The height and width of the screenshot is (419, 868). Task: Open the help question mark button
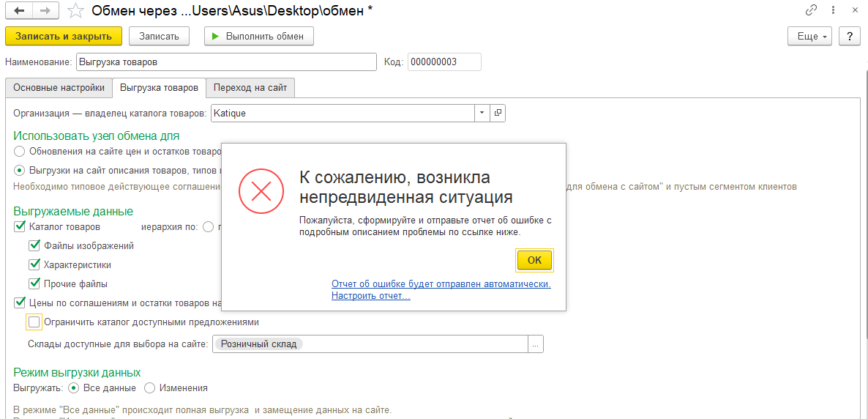click(x=849, y=36)
